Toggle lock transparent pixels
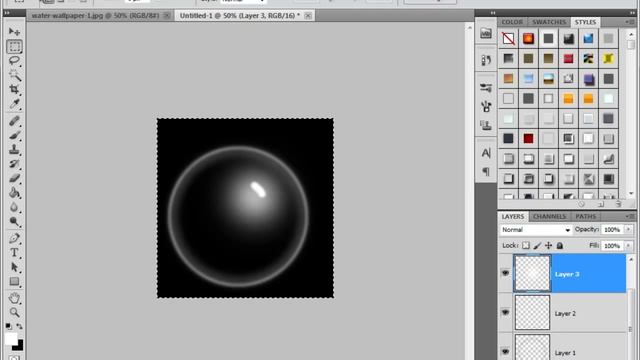 coord(526,245)
